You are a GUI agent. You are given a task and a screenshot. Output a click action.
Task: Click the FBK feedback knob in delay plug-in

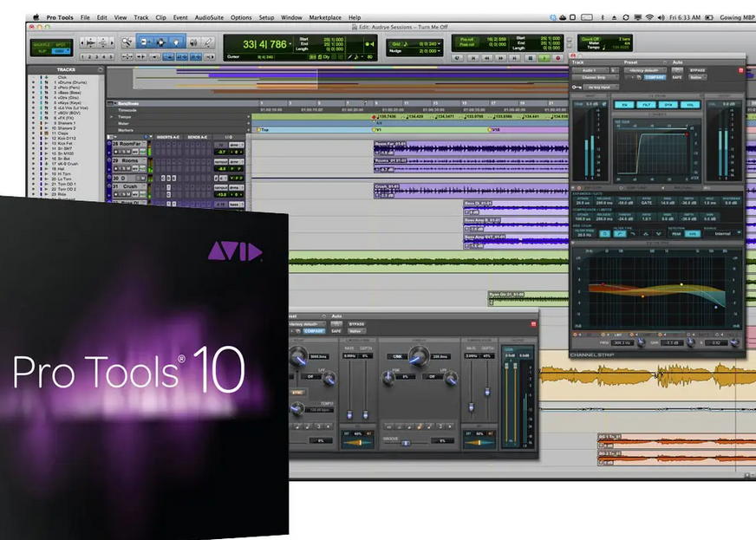388,378
